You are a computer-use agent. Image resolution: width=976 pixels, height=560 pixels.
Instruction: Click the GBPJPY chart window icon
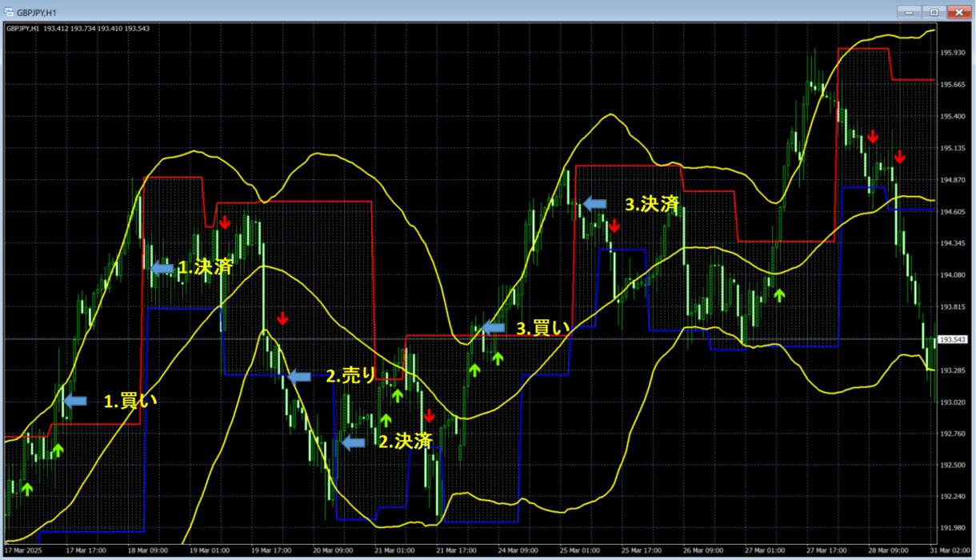coord(9,13)
